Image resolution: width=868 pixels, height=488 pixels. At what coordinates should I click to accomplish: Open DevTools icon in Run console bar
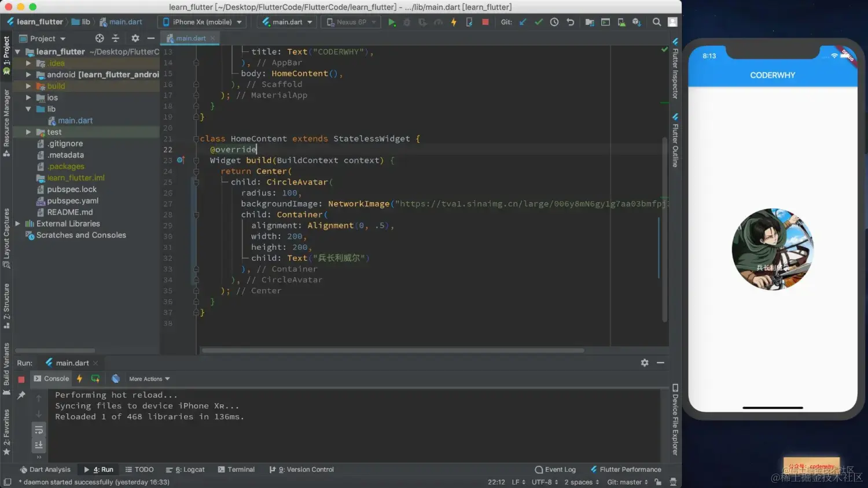116,379
